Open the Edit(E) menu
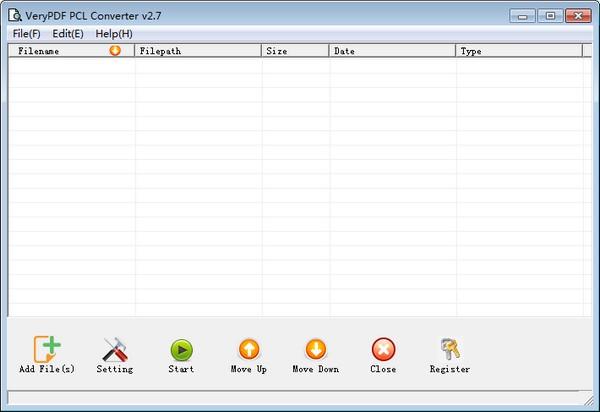Viewport: 600px width, 412px height. coord(68,34)
